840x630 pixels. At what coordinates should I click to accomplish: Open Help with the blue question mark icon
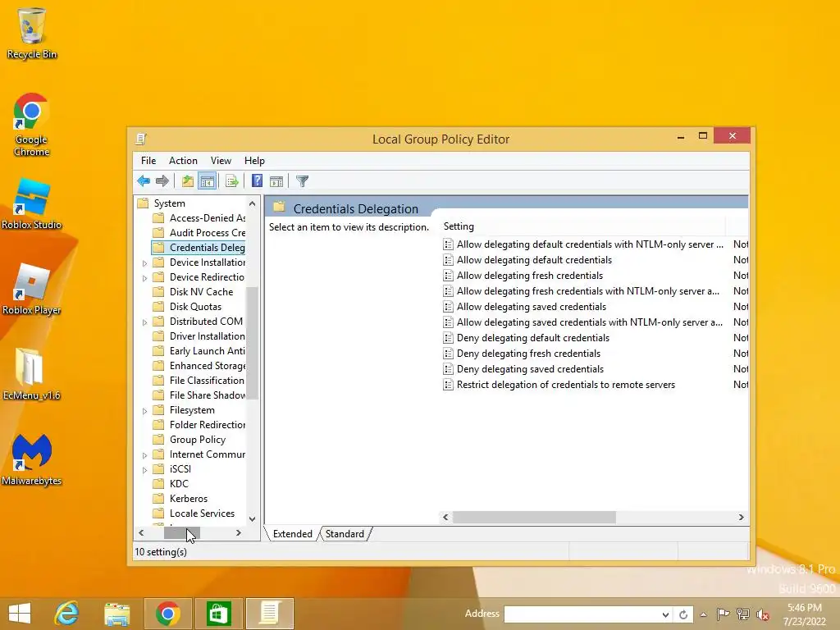pos(257,181)
